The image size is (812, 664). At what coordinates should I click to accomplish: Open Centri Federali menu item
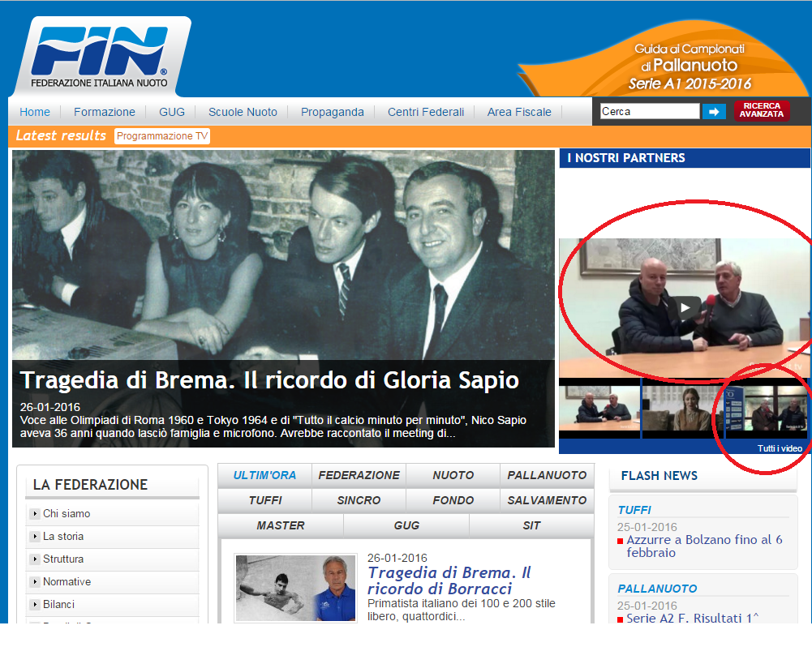tap(426, 112)
